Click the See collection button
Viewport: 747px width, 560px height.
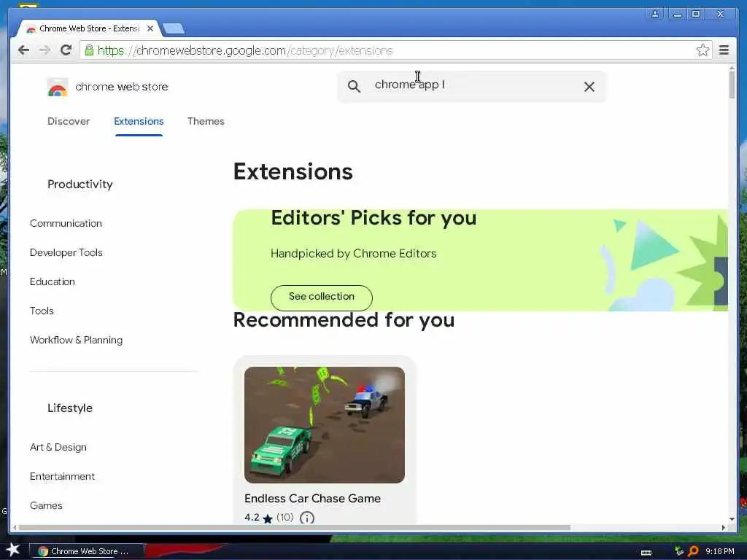coord(322,297)
